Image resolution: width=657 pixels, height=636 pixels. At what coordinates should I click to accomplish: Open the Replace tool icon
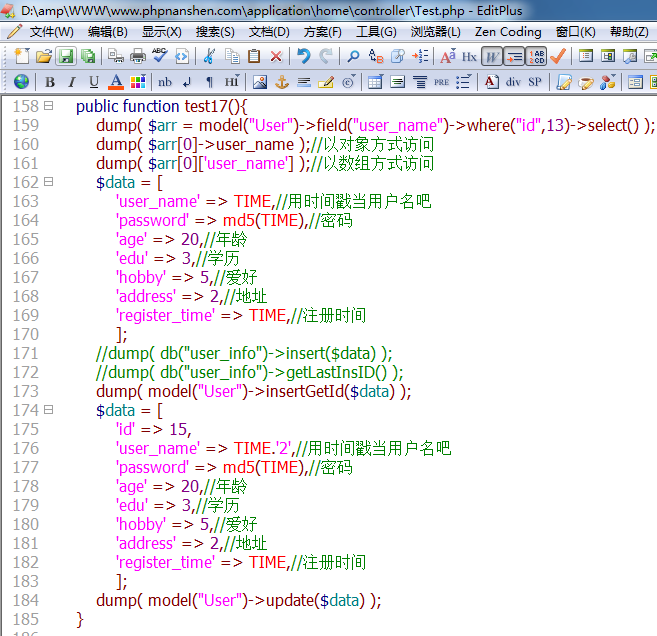coord(376,56)
